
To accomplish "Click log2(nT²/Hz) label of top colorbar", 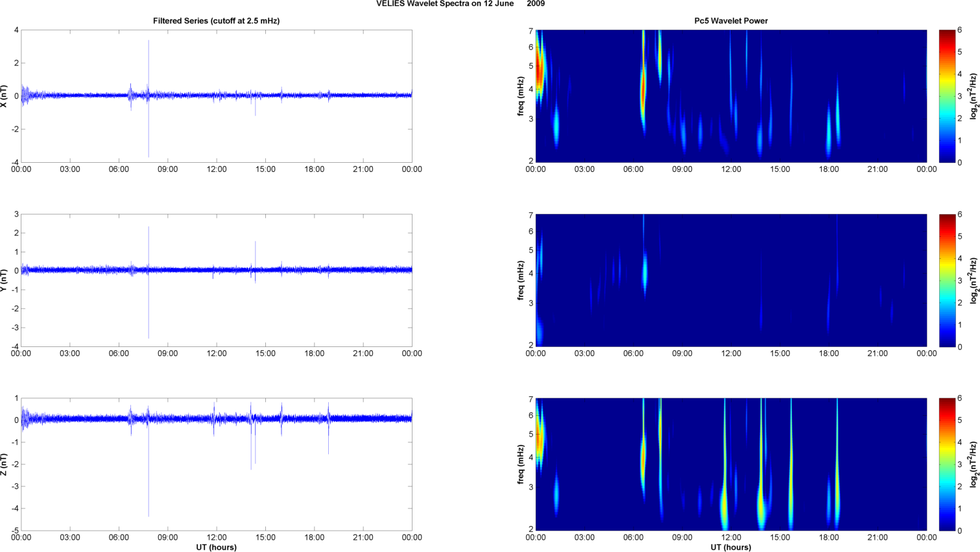I will [974, 96].
